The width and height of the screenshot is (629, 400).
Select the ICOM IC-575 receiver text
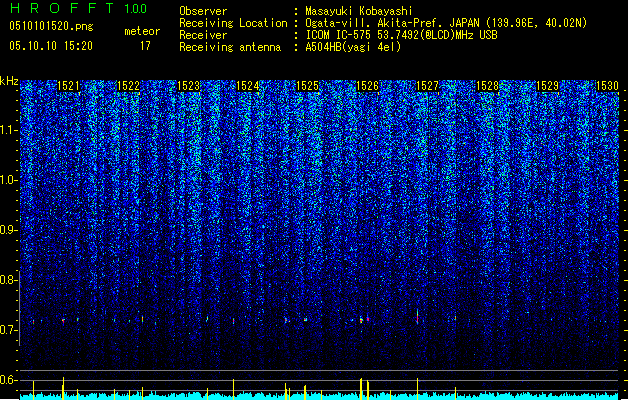[401, 35]
